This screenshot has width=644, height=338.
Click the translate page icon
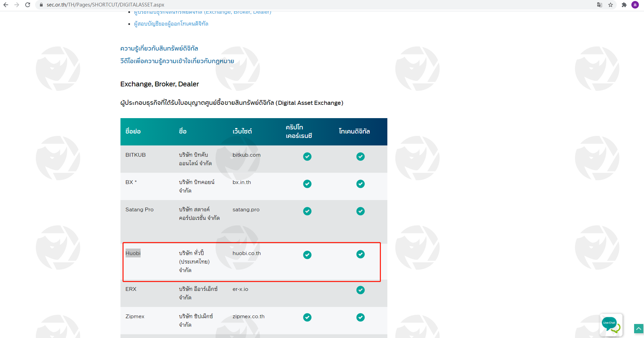600,5
